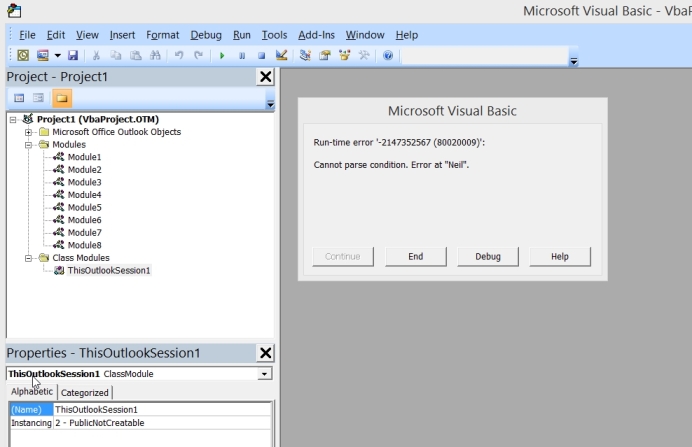
Task: Open the Format menu
Action: (162, 35)
